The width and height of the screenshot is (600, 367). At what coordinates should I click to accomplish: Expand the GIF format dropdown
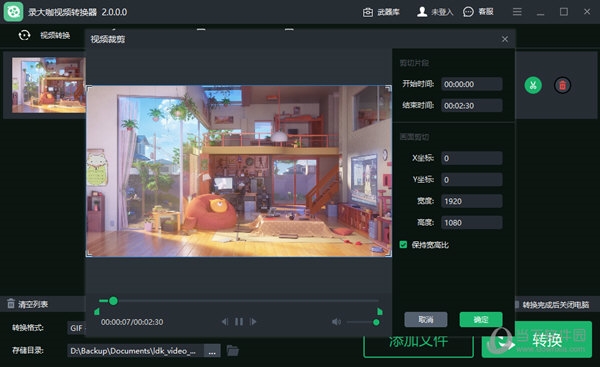76,328
